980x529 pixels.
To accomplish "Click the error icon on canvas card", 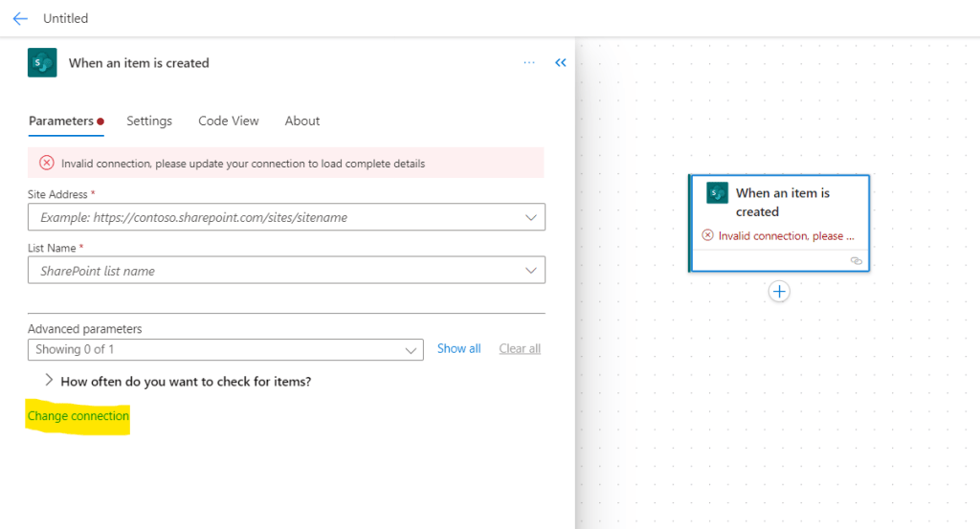I will [707, 235].
